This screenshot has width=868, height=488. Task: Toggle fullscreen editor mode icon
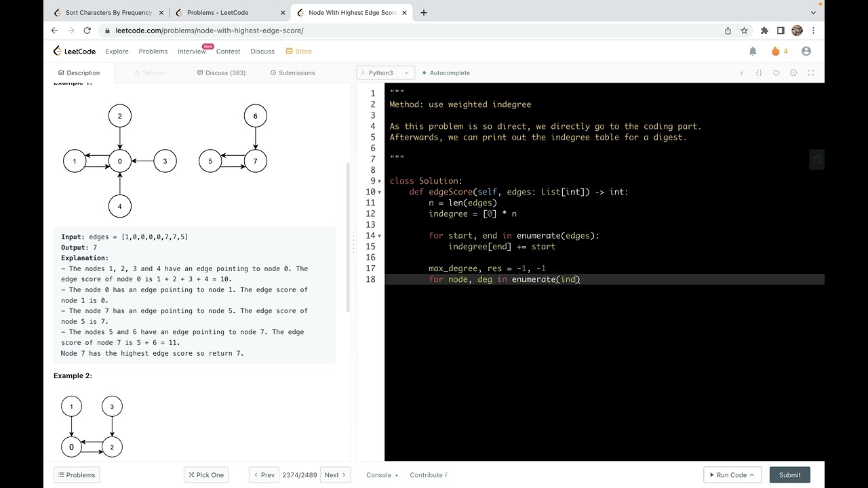[811, 73]
